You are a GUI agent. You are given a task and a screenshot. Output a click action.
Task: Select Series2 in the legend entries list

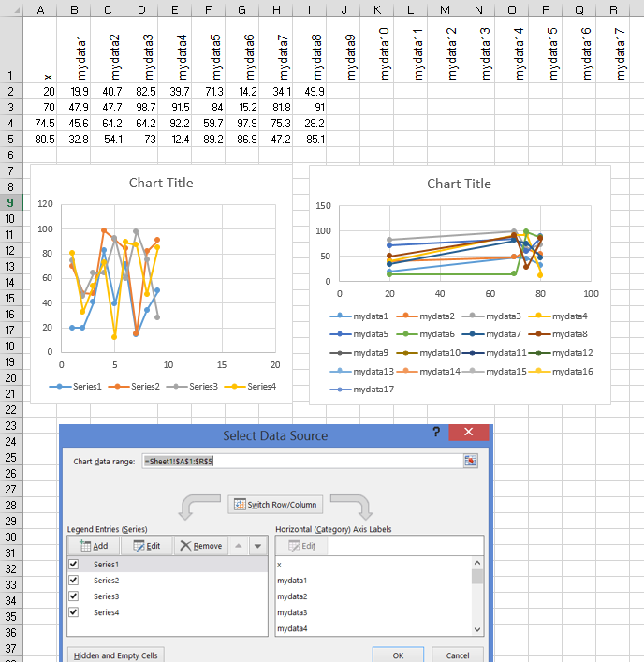pyautogui.click(x=168, y=581)
